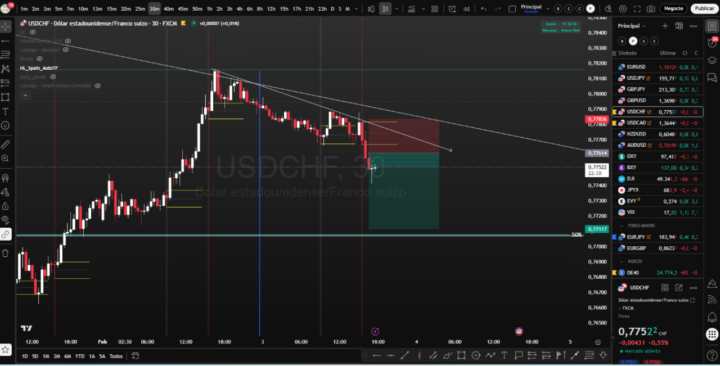Image resolution: width=720 pixels, height=366 pixels.
Task: Toggle visibility of Smart Money Concepts indicator
Action: pyautogui.click(x=97, y=85)
